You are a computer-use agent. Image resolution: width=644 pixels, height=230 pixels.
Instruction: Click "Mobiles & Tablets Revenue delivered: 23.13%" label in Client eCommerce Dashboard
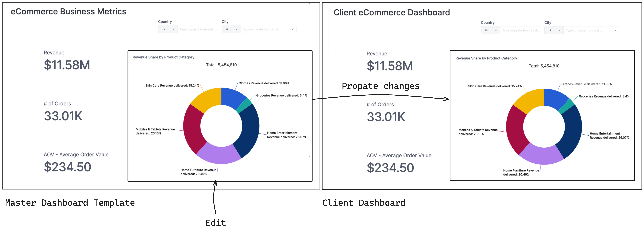coord(478,132)
